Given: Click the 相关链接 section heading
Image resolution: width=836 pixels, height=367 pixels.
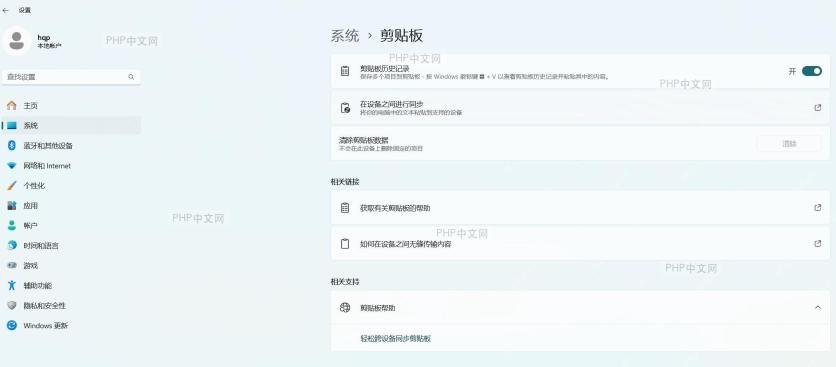Looking at the screenshot, I should (x=345, y=182).
